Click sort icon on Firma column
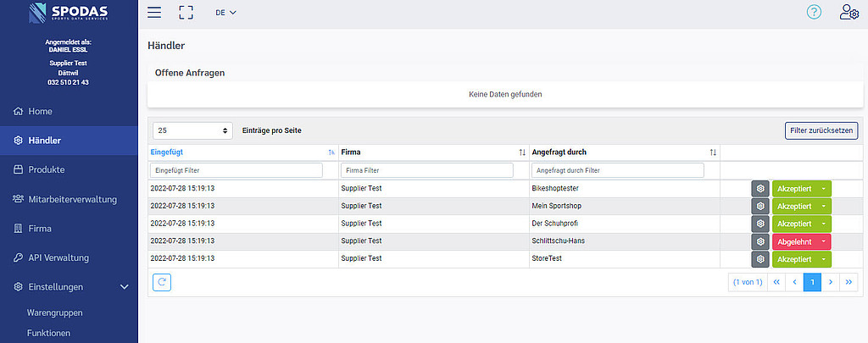This screenshot has width=868, height=343. (x=522, y=152)
